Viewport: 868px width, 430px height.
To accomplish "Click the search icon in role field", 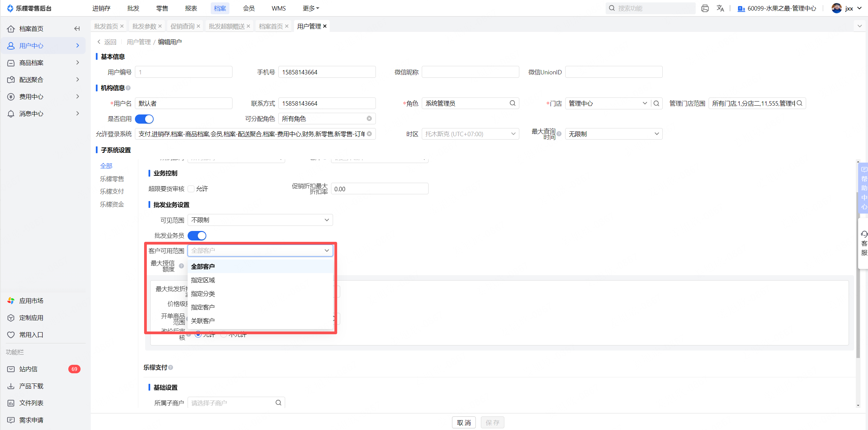I will [513, 103].
